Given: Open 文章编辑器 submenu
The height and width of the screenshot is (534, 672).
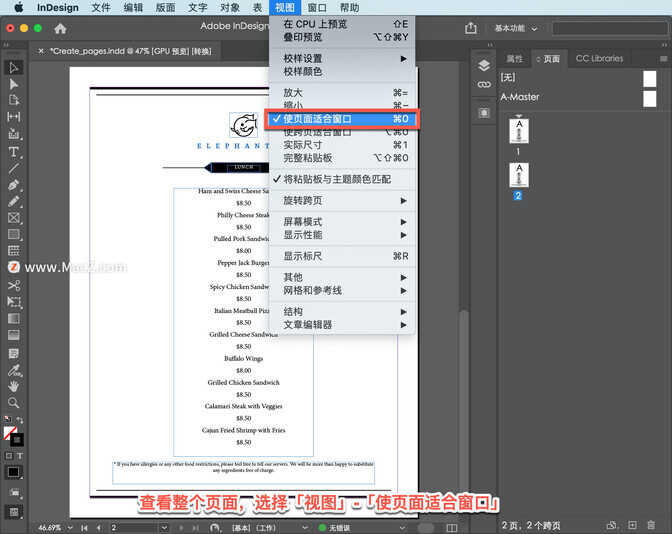Looking at the screenshot, I should [342, 324].
